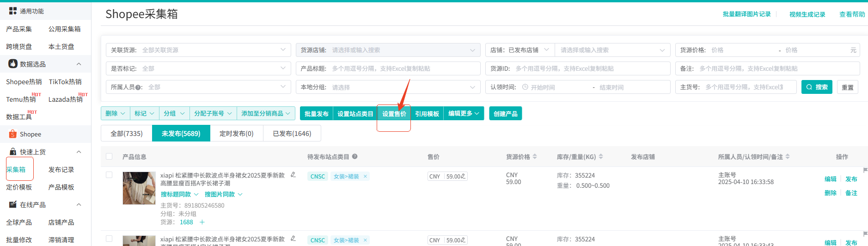The height and width of the screenshot is (246, 868).
Task: Open 所属人员 filter dropdown
Action: click(x=198, y=87)
